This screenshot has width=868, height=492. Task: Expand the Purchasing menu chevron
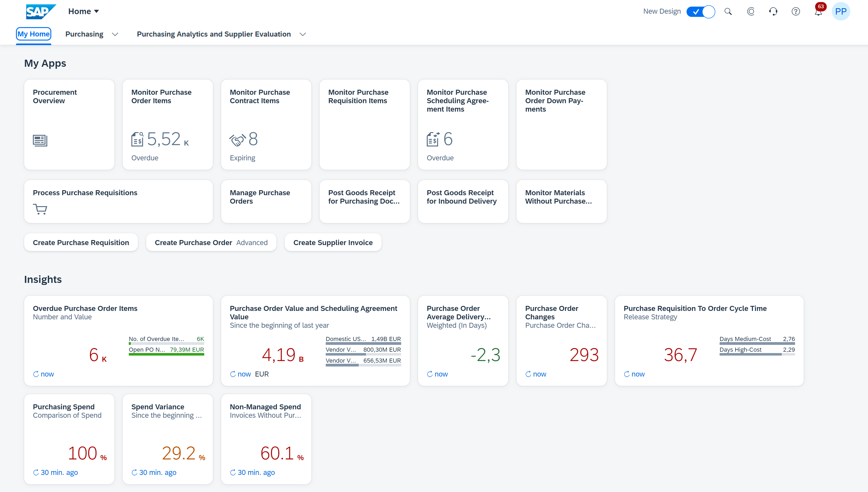click(115, 34)
